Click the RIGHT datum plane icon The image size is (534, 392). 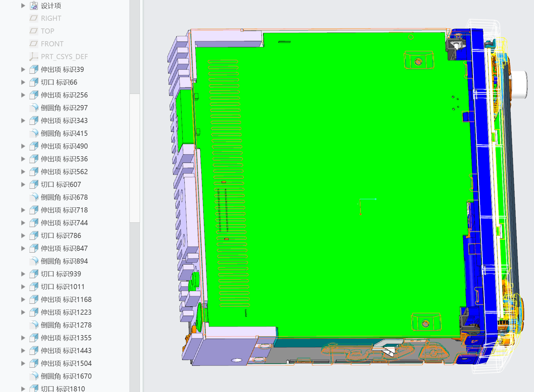pos(34,18)
